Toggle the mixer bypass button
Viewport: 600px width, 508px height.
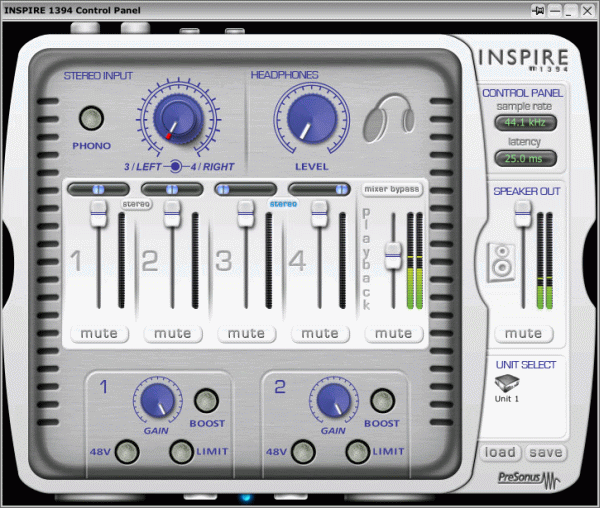coord(392,189)
